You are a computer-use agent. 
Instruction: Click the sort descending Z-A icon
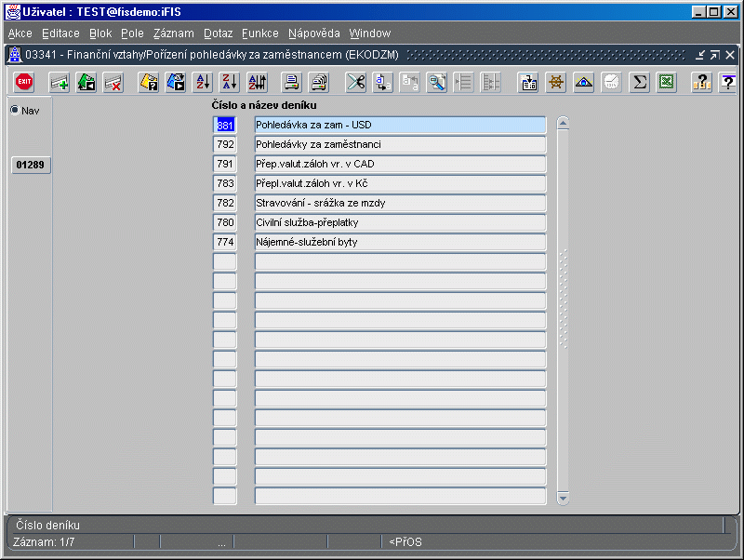pos(230,83)
